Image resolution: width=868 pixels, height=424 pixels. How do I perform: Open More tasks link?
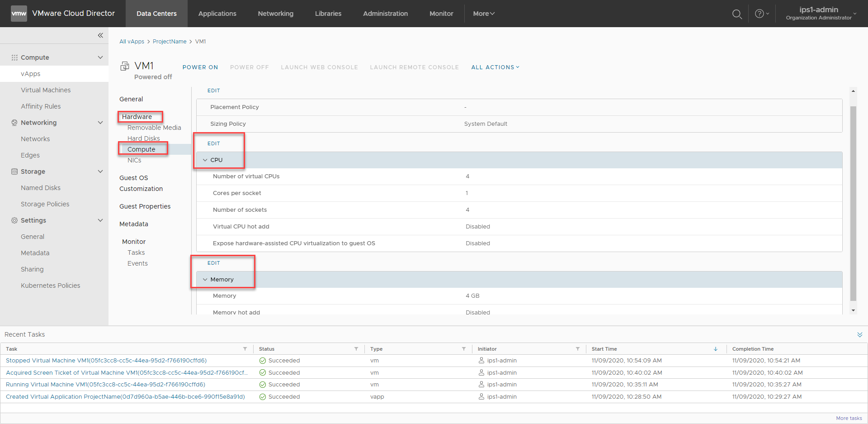(x=849, y=418)
